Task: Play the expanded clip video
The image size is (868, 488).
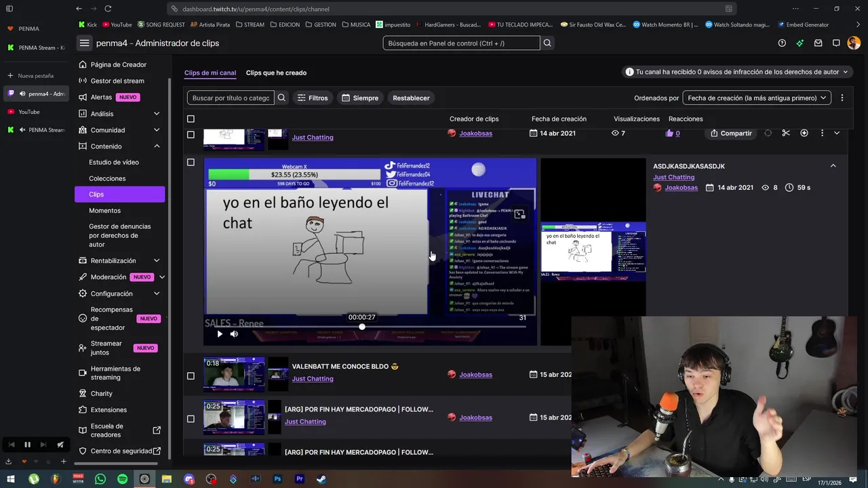Action: coord(219,333)
